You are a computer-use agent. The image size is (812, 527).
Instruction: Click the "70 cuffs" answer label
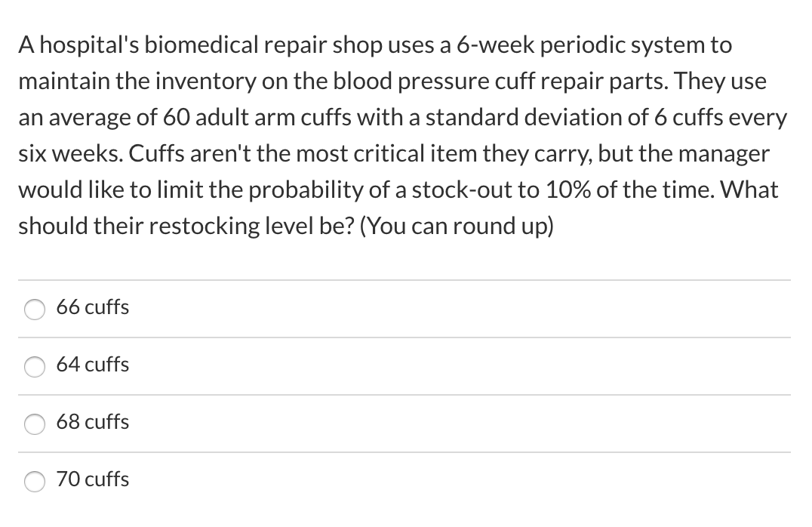click(x=93, y=479)
